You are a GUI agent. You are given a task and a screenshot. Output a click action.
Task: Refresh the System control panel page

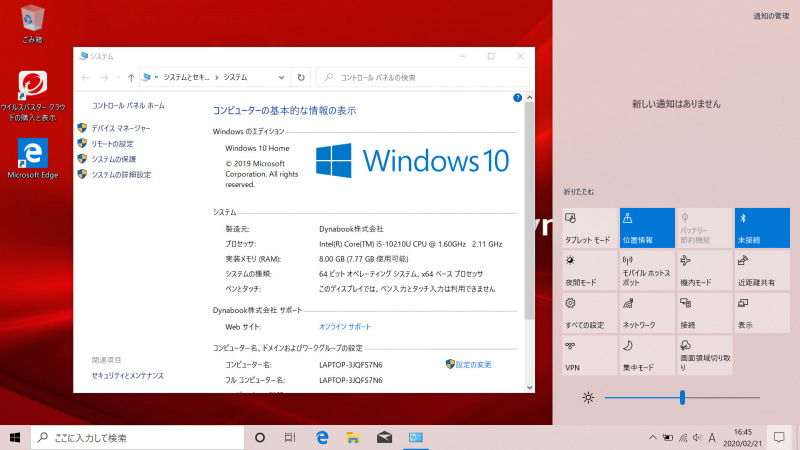[301, 78]
